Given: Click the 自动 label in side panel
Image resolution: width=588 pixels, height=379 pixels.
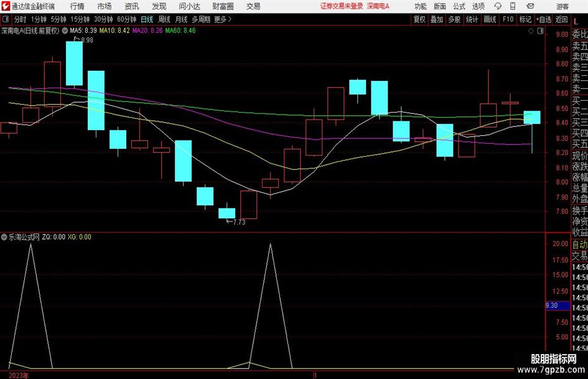Looking at the screenshot, I should (x=580, y=245).
